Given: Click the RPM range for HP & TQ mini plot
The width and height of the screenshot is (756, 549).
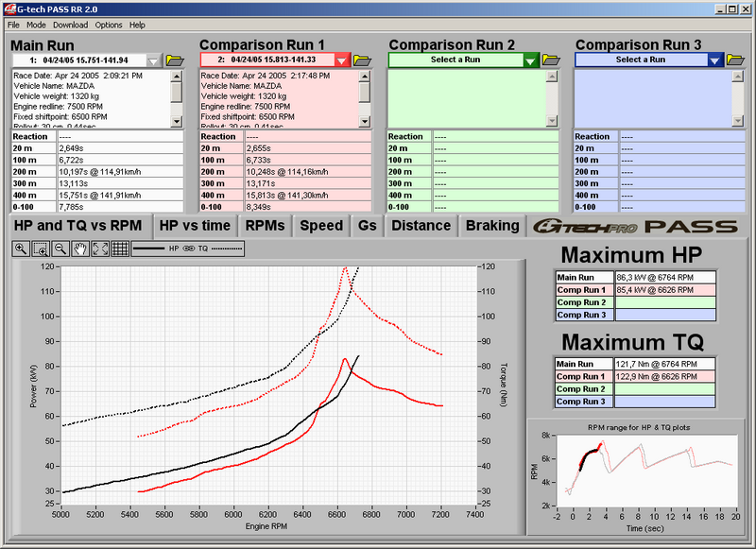Looking at the screenshot, I should click(647, 471).
